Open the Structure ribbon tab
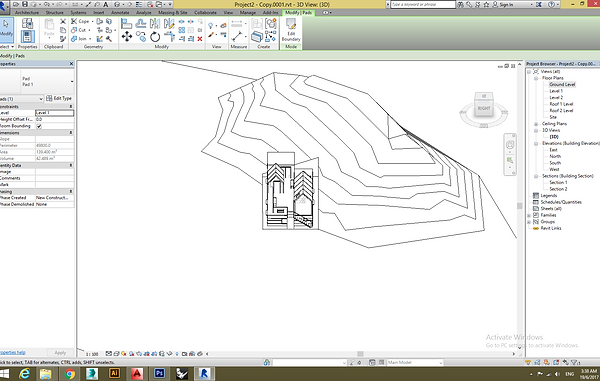 click(x=55, y=13)
